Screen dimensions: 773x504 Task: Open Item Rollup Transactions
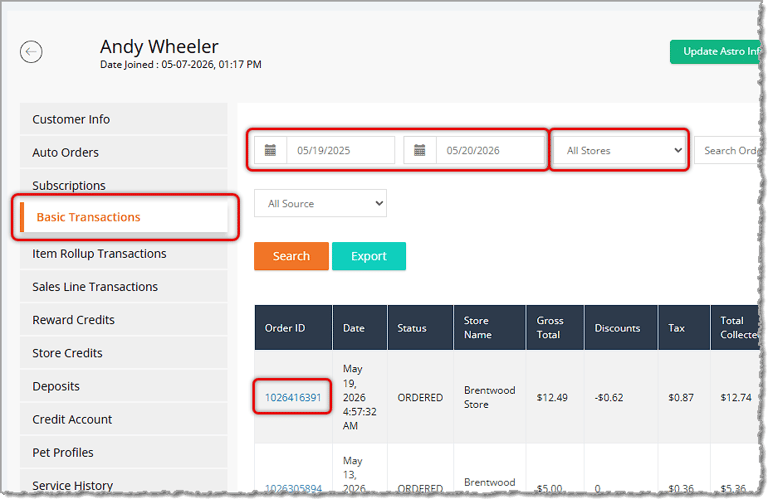click(123, 253)
